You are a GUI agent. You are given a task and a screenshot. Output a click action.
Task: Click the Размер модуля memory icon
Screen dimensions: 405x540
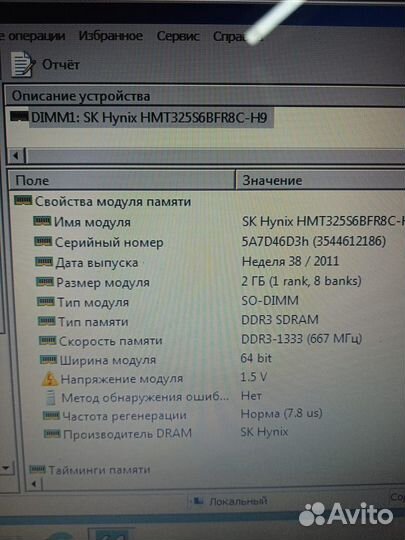tap(45, 282)
